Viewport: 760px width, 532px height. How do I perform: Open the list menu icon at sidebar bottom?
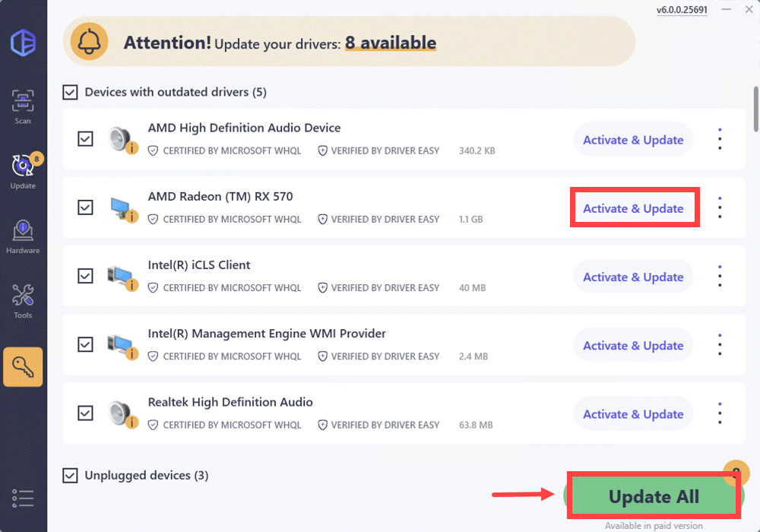click(23, 498)
